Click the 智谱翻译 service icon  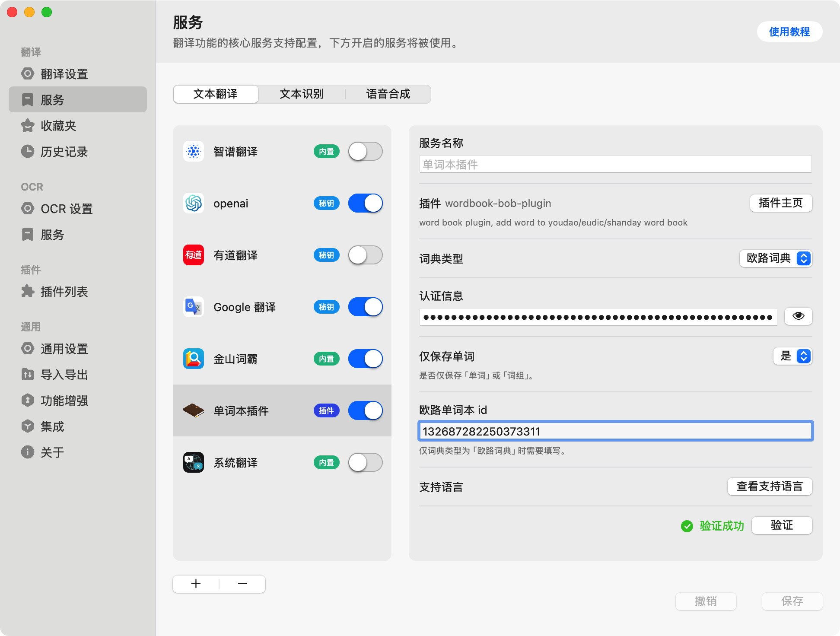coord(193,152)
